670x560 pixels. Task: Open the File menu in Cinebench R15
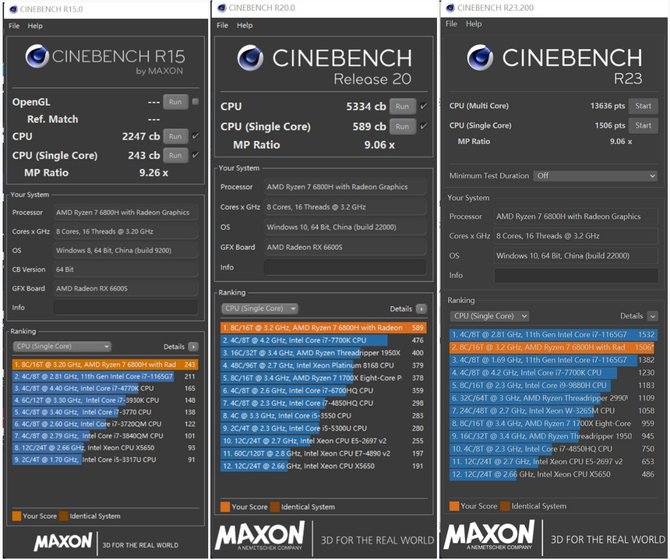coord(14,26)
